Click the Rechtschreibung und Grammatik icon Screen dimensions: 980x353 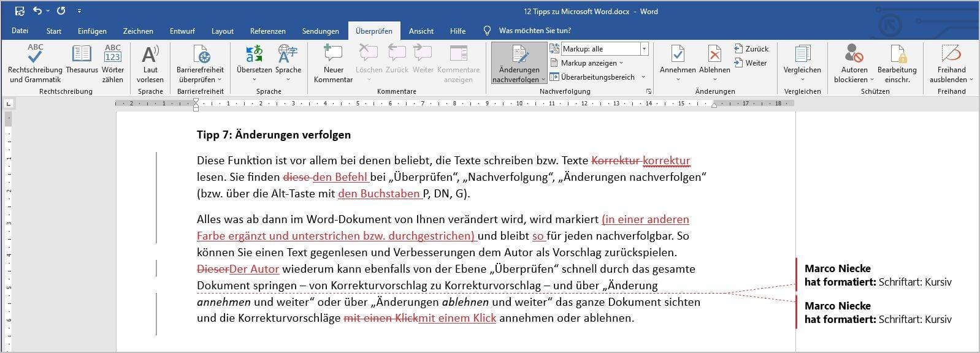35,55
